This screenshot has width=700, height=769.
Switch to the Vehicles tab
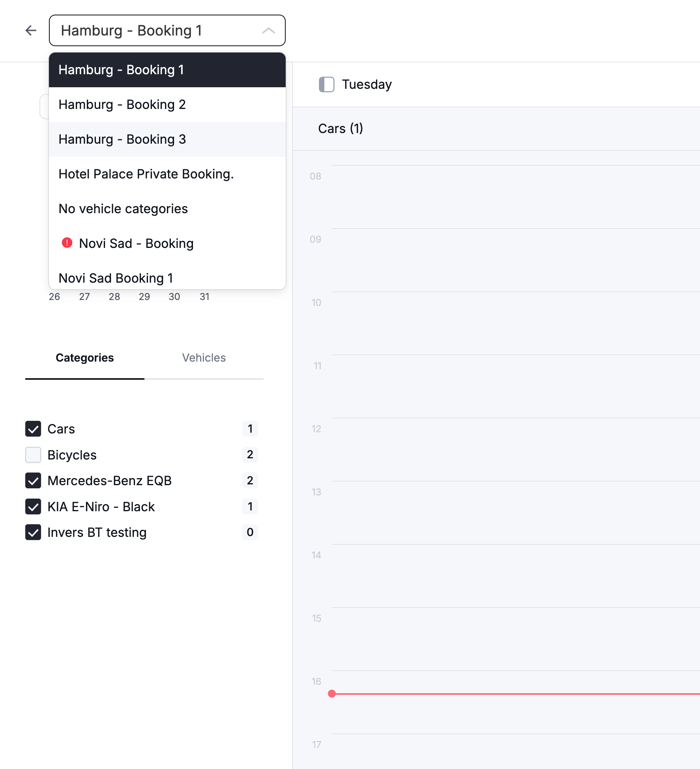[204, 358]
